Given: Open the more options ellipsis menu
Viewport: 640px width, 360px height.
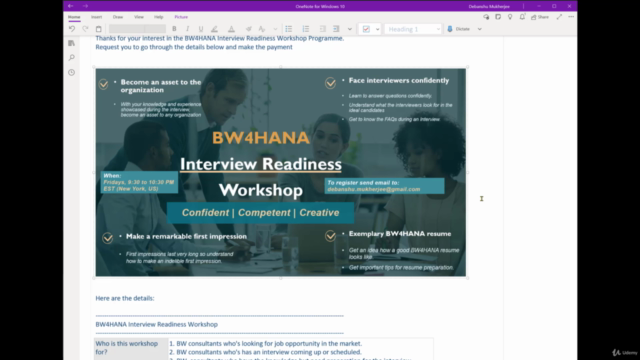Looking at the screenshot, I should (x=571, y=17).
